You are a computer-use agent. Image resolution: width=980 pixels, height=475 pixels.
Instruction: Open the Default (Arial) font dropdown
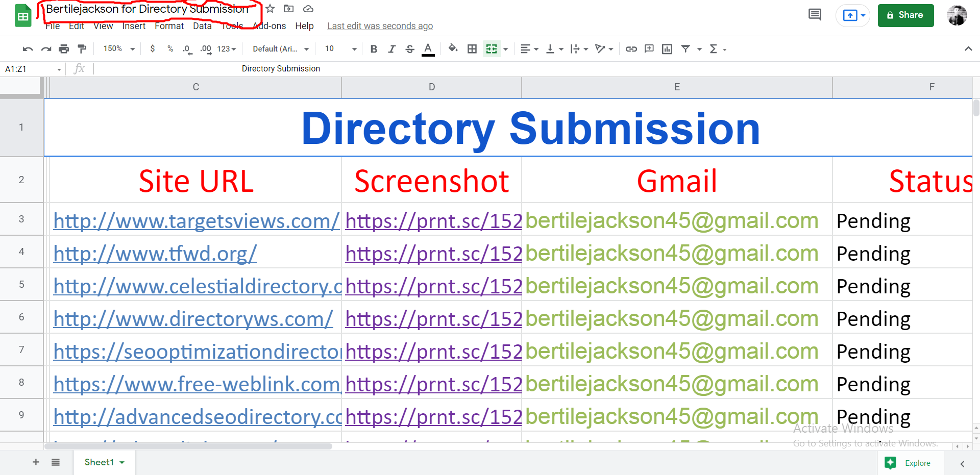coord(278,48)
